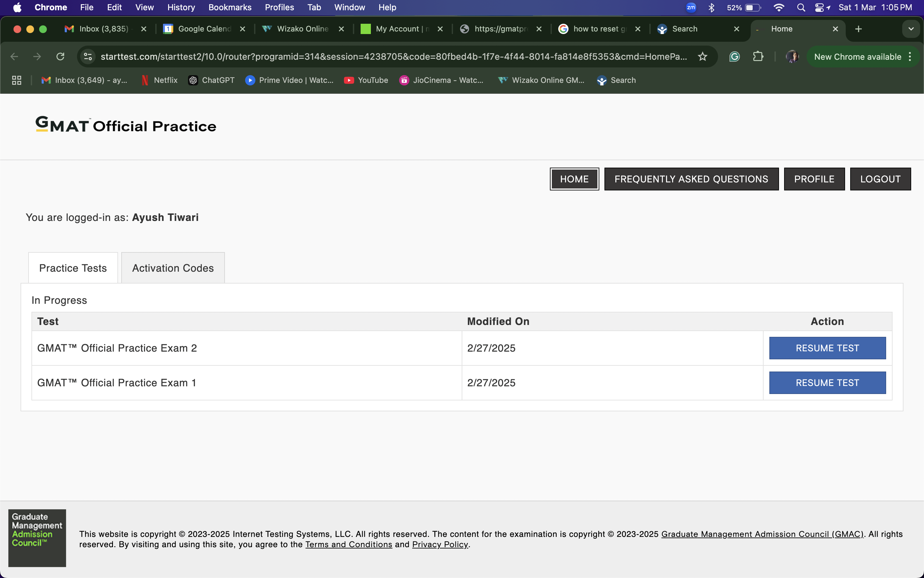924x578 pixels.
Task: Click the LOGOUT button
Action: pos(880,179)
